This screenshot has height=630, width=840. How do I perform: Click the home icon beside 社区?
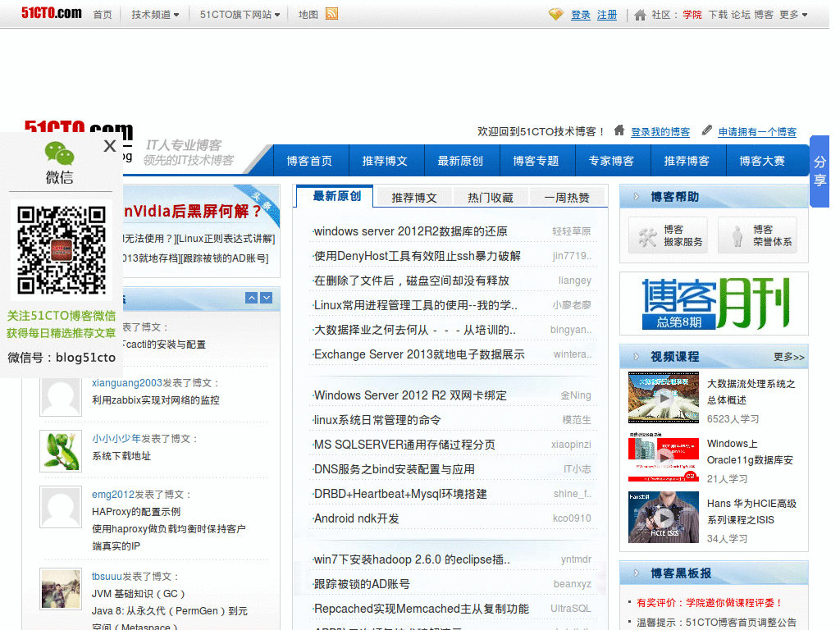point(640,15)
